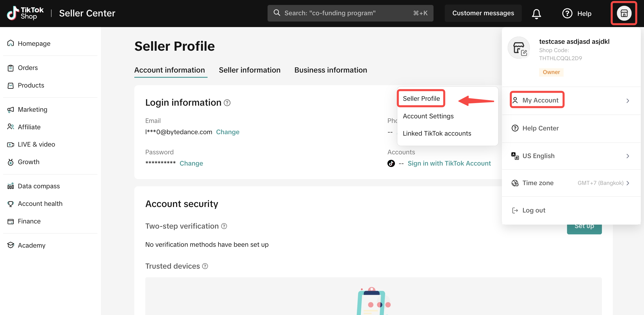Image resolution: width=644 pixels, height=315 pixels.
Task: Click the Two-step verification help icon
Action: pos(224,226)
